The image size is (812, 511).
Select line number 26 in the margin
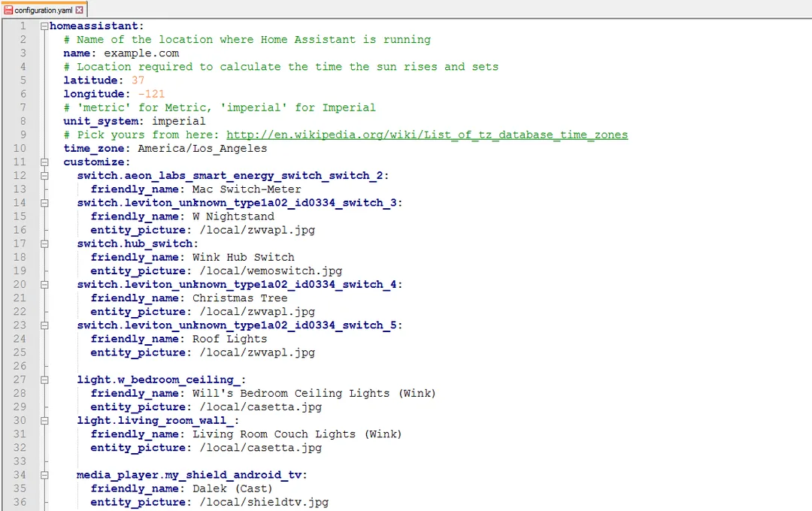20,365
